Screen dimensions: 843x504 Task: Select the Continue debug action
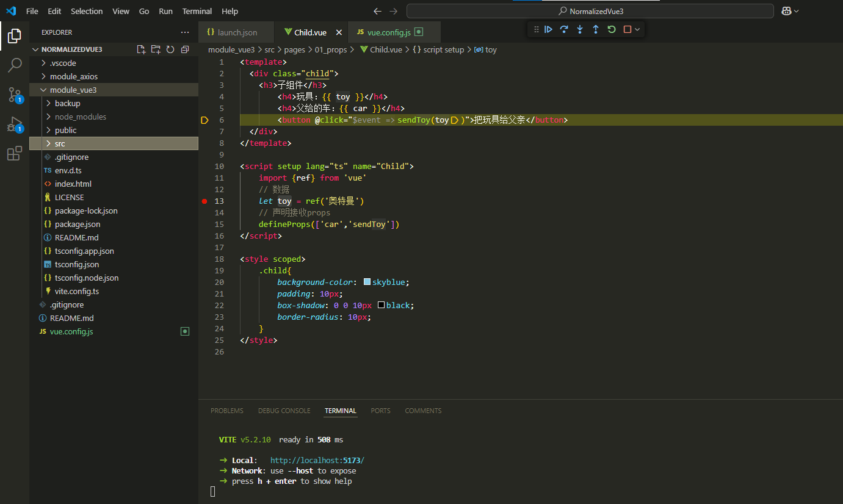(548, 29)
